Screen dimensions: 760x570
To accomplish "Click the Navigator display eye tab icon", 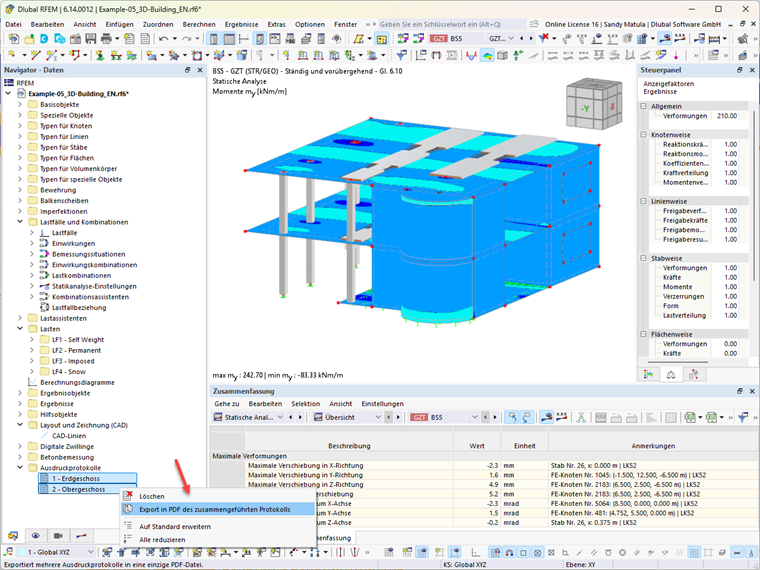I will (x=35, y=536).
